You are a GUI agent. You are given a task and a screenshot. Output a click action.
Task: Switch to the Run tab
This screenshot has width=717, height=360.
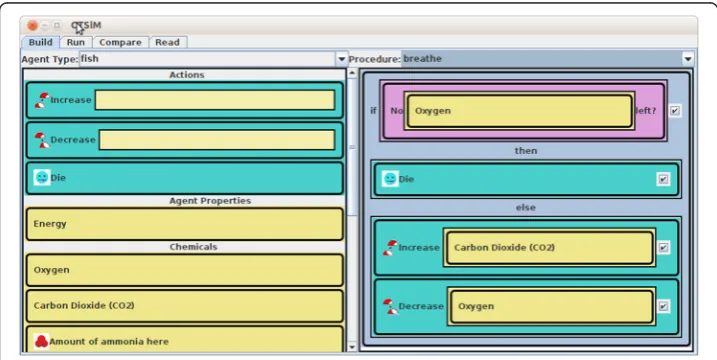point(75,42)
